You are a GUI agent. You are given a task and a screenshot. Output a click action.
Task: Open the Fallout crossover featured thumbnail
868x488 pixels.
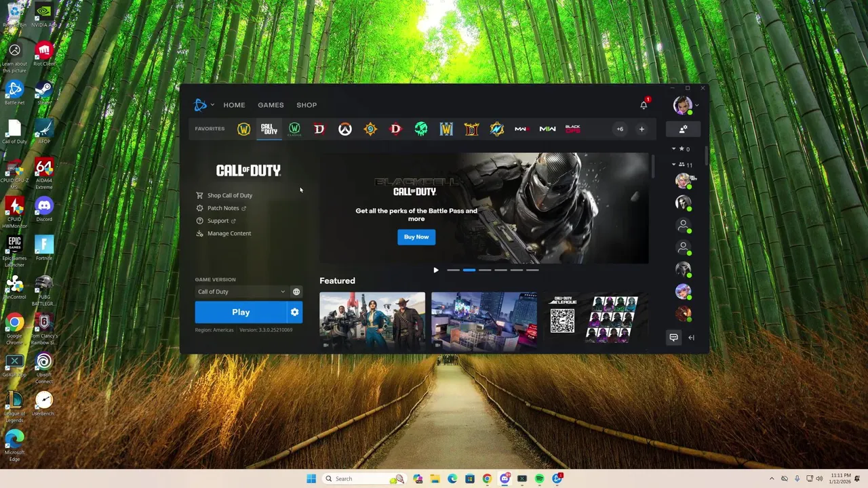372,321
